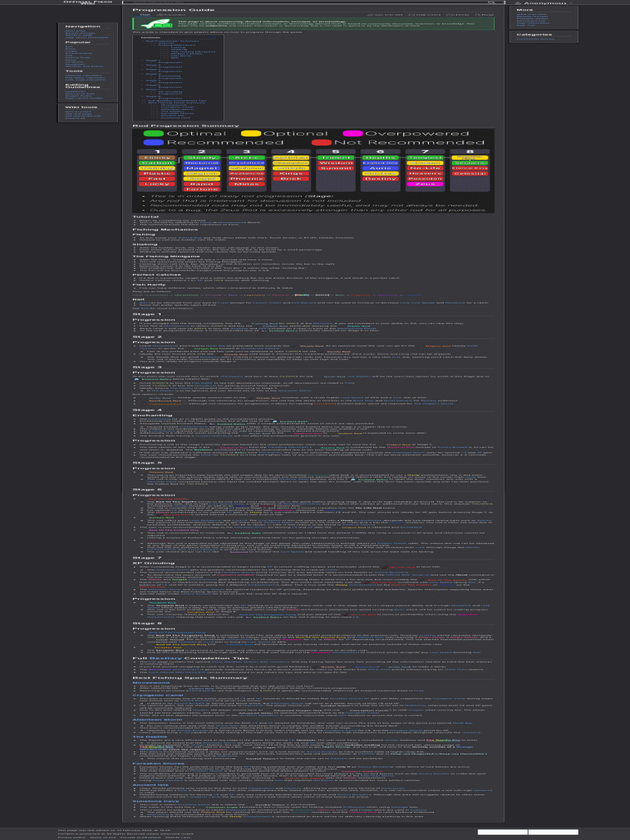
Task: Open Recent changes in the sidebar
Action: (80, 33)
